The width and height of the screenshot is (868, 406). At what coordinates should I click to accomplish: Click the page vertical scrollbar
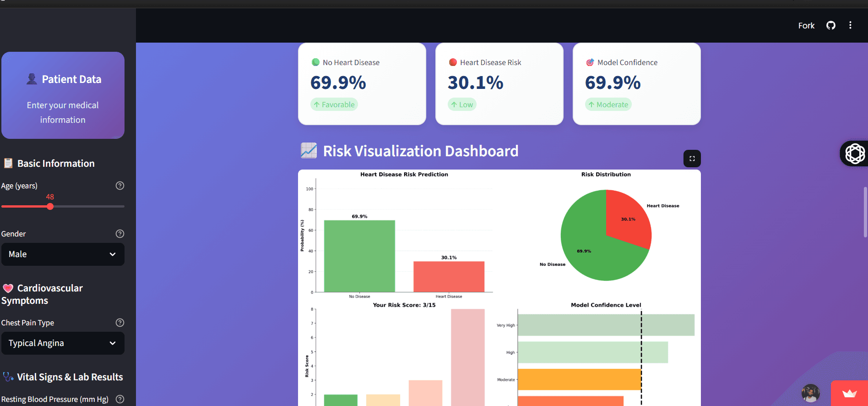(865, 212)
